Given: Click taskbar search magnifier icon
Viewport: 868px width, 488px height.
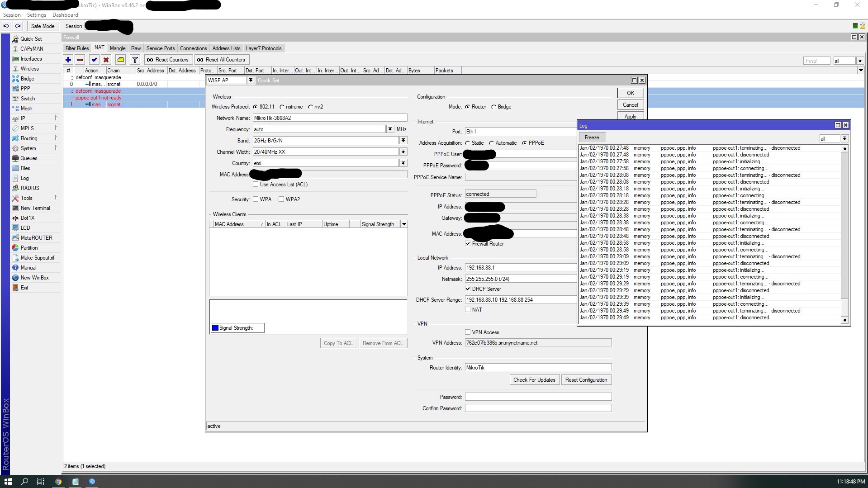Looking at the screenshot, I should [25, 482].
